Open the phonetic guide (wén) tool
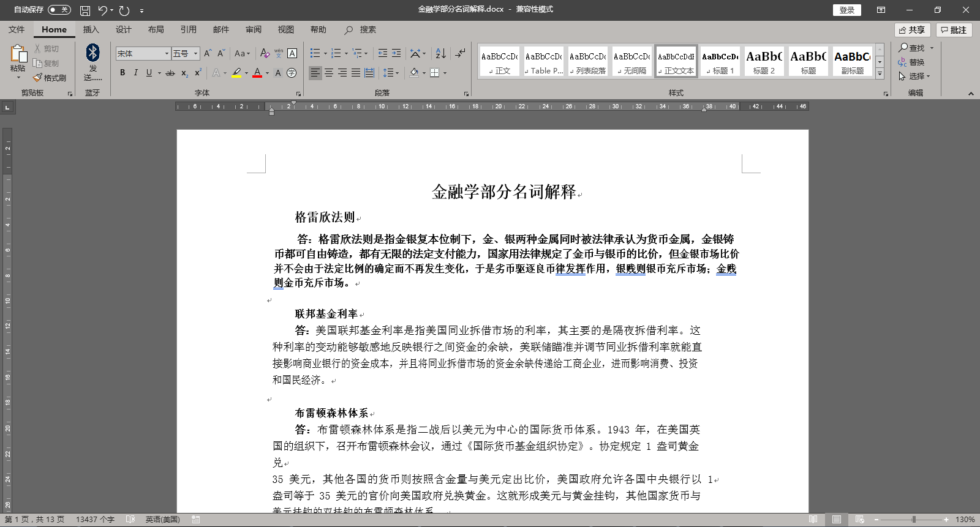 [279, 54]
